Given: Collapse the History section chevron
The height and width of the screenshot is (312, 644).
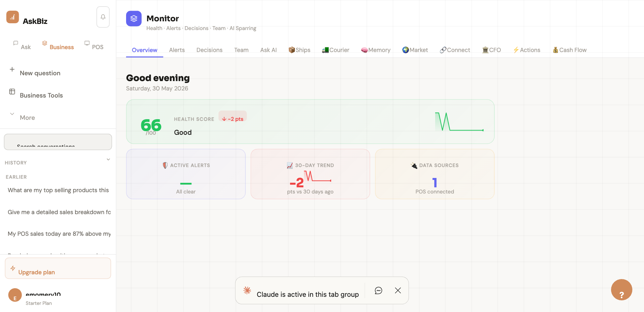Looking at the screenshot, I should click(108, 159).
